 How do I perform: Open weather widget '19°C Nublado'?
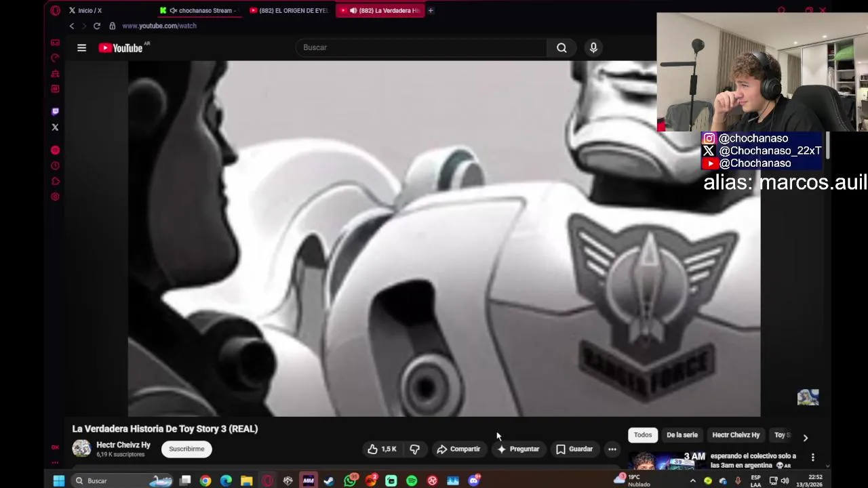[x=633, y=481]
